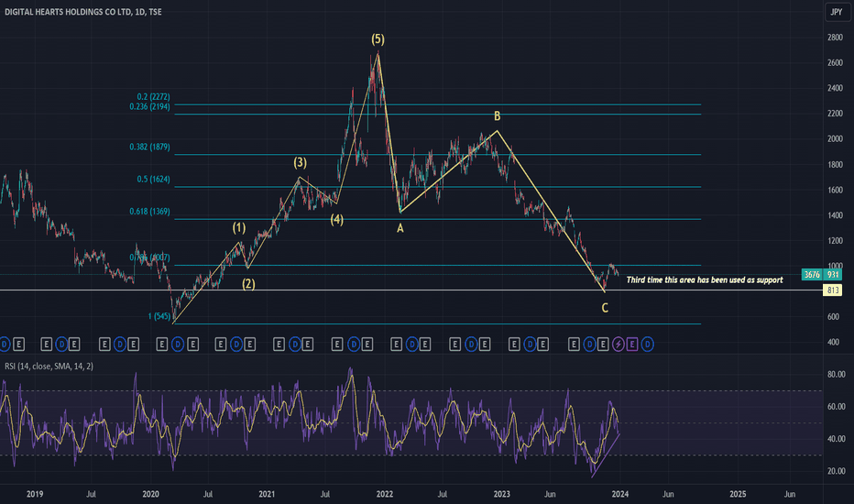The image size is (854, 504).
Task: Click 600 on the price axis
Action: (x=834, y=316)
